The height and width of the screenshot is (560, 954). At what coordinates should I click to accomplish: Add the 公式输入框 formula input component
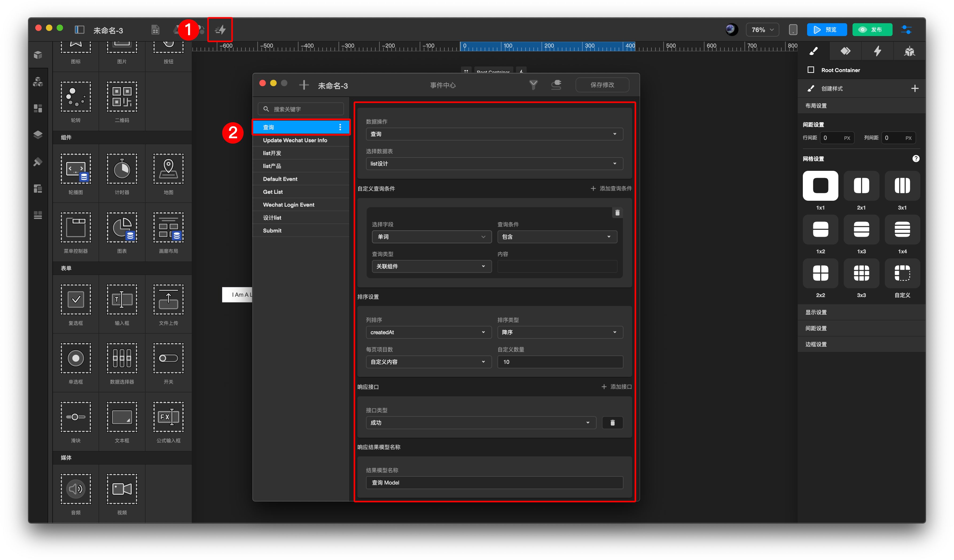[169, 417]
